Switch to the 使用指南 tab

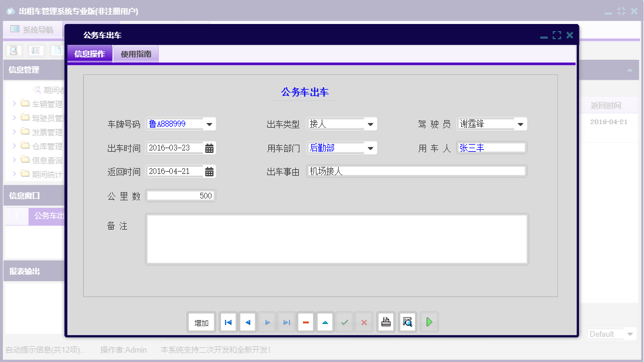pyautogui.click(x=136, y=53)
